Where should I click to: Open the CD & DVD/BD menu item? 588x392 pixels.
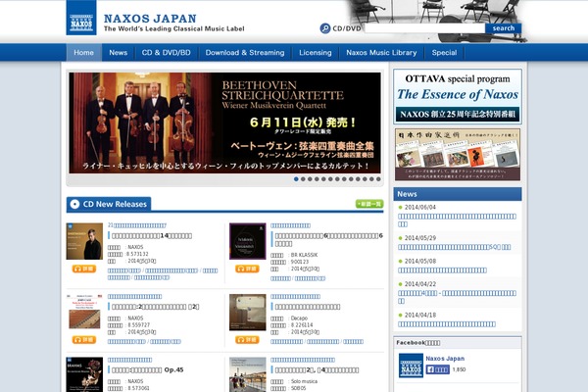coord(167,53)
